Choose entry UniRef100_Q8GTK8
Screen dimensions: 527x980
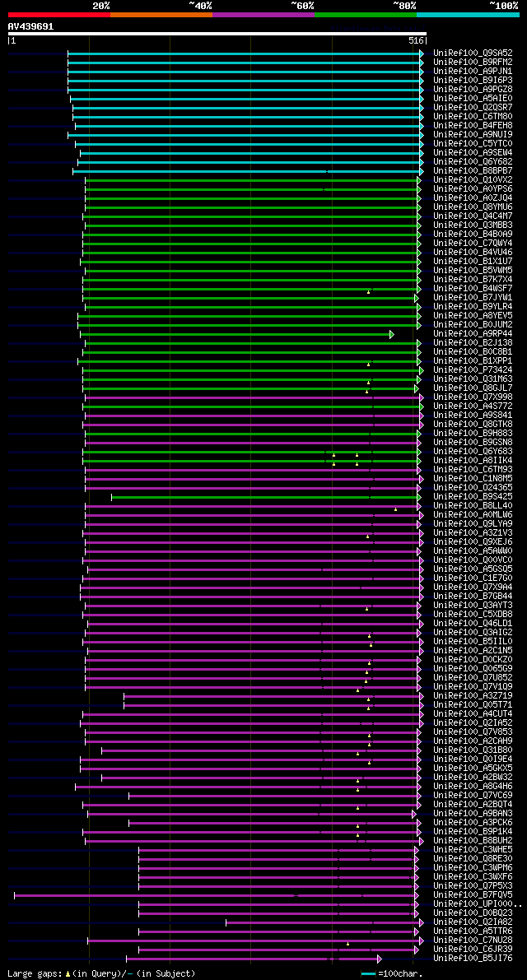pos(473,425)
